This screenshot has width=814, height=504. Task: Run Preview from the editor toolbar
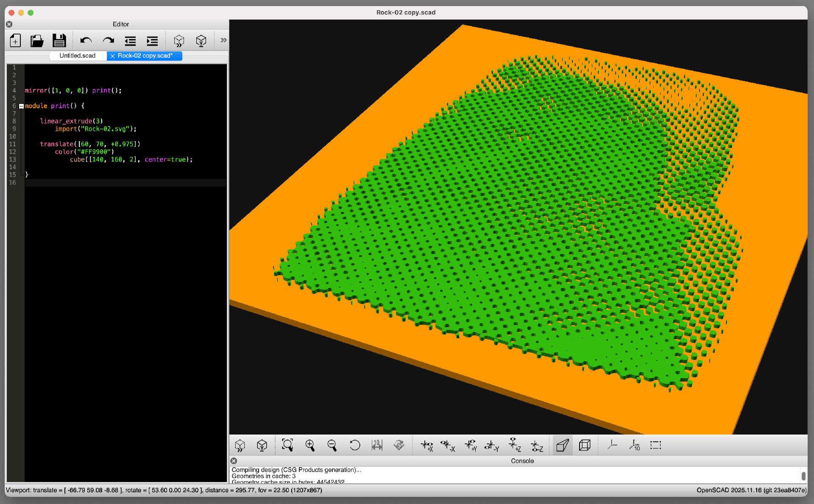tap(179, 41)
